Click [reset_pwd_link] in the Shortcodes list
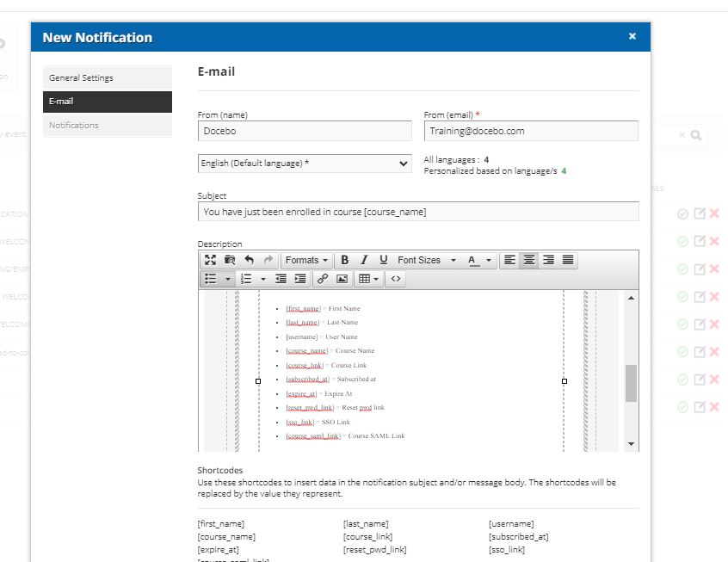This screenshot has height=562, width=728. coord(374,550)
